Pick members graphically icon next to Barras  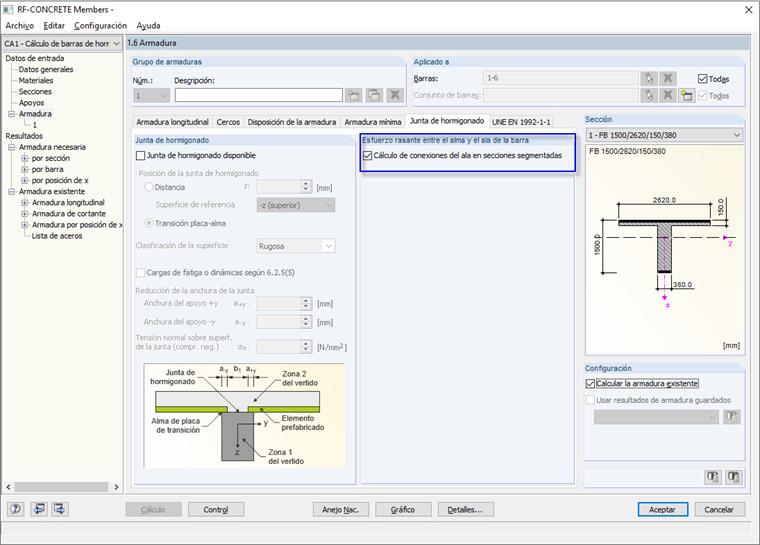pos(649,78)
